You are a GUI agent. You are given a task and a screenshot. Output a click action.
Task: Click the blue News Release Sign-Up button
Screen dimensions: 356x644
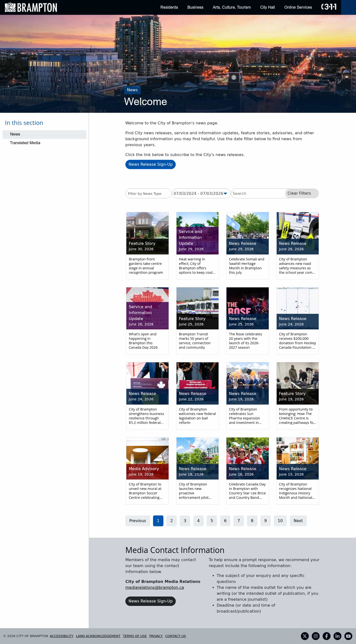[150, 164]
